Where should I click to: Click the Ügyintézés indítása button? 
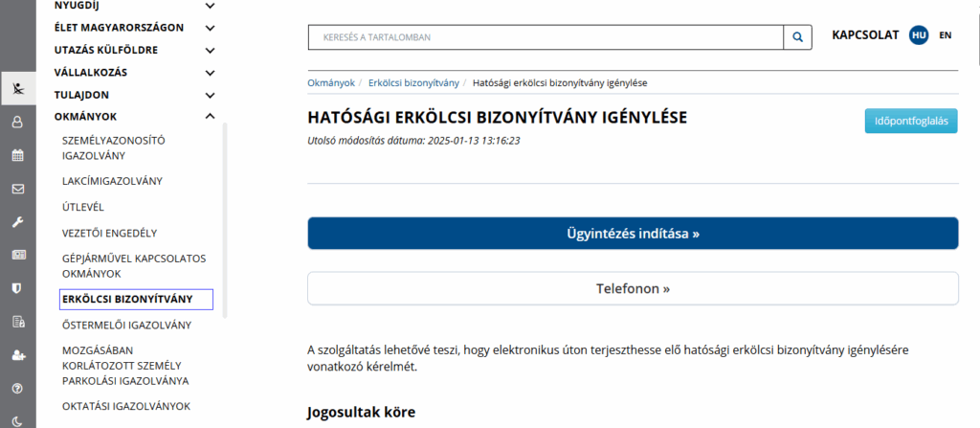coord(632,234)
